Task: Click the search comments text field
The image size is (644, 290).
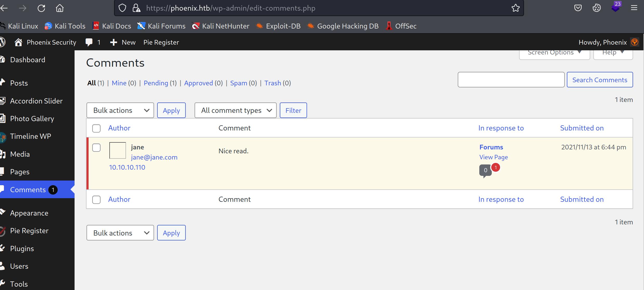Action: pyautogui.click(x=511, y=80)
